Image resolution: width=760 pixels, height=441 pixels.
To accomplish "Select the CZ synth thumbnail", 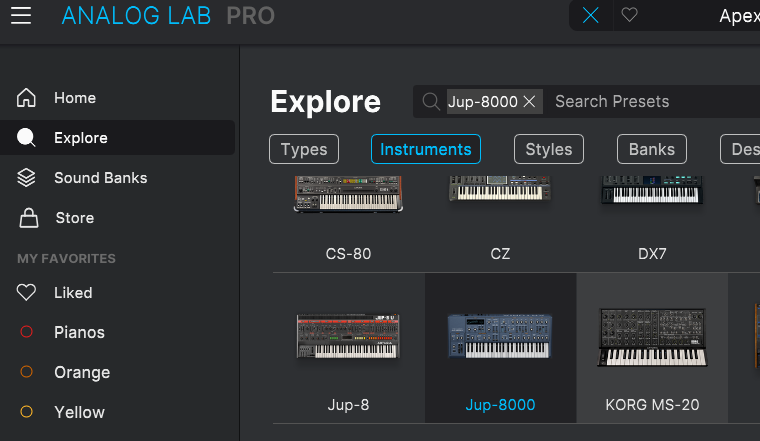I will [500, 188].
